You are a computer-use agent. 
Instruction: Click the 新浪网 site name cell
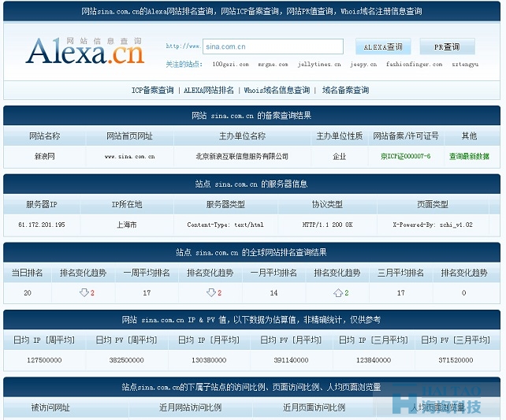coord(45,157)
